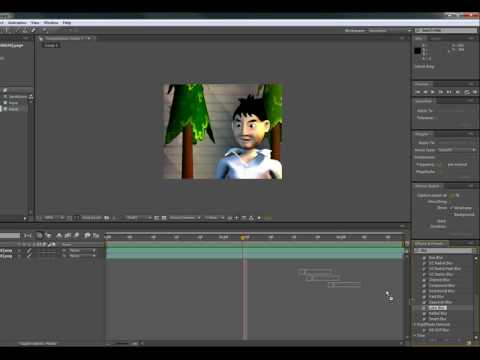
Task: Select Gaussian Blur effect
Action: pyautogui.click(x=440, y=302)
